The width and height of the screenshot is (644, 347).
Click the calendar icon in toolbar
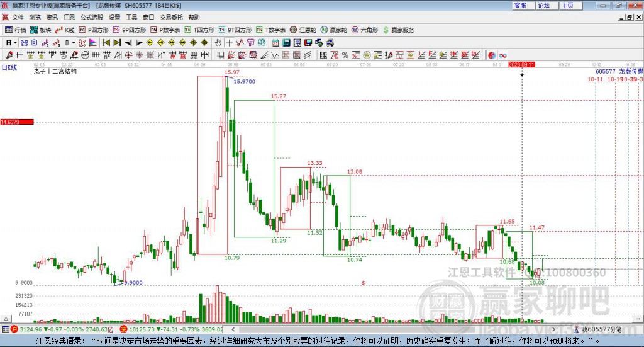pyautogui.click(x=275, y=43)
